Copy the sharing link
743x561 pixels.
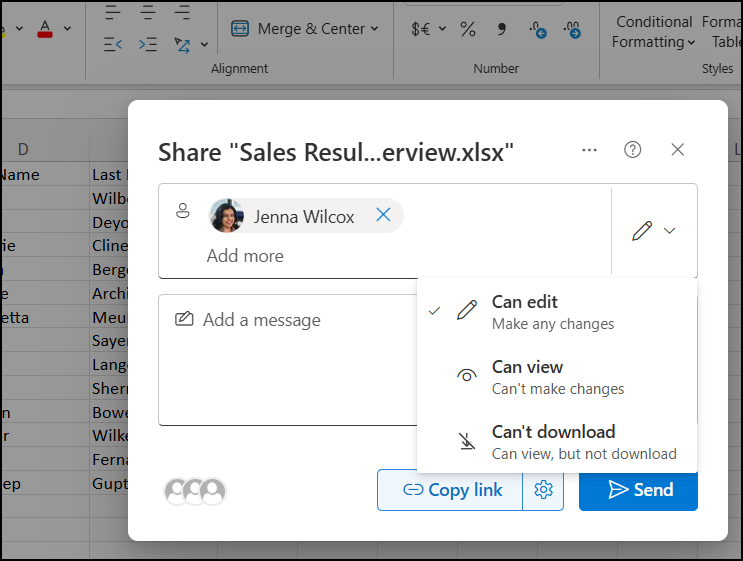pyautogui.click(x=450, y=490)
